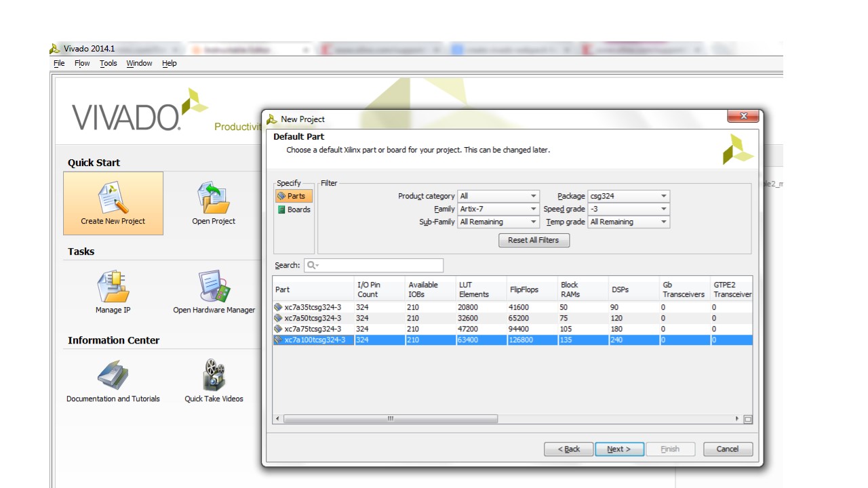Image resolution: width=868 pixels, height=488 pixels.
Task: Select row xc7a50tcsg324-3 part name
Action: 313,318
